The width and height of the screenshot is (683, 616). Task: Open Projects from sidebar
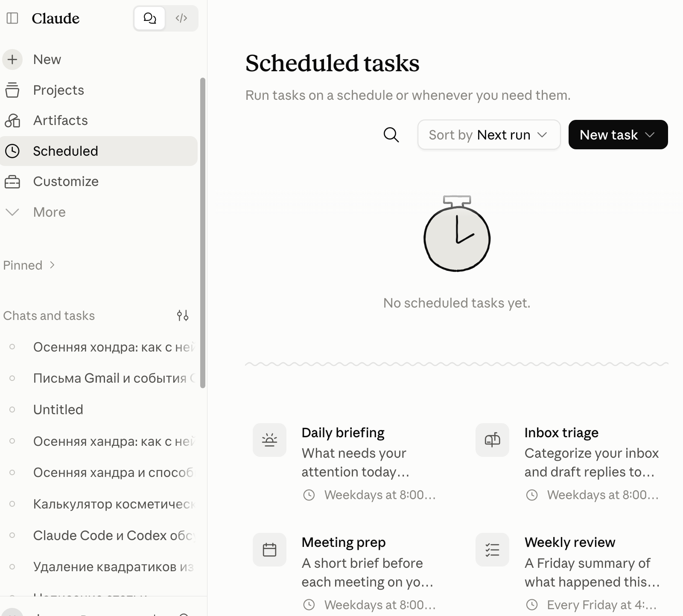99,90
